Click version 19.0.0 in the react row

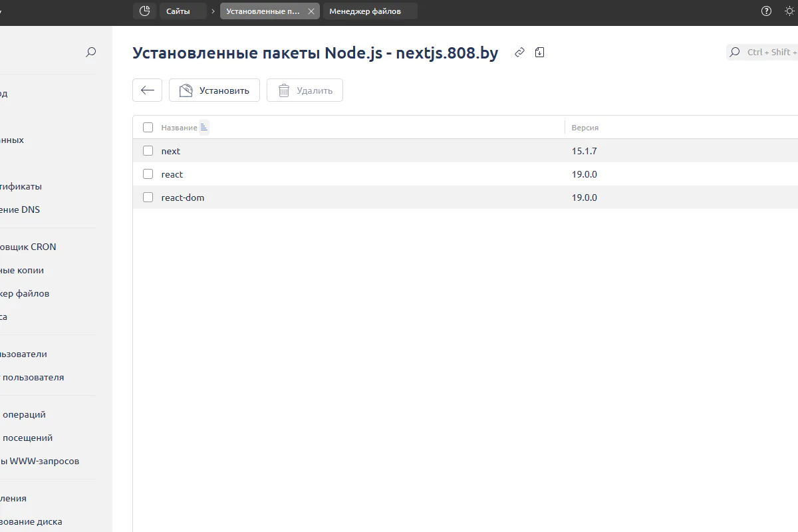click(x=585, y=174)
